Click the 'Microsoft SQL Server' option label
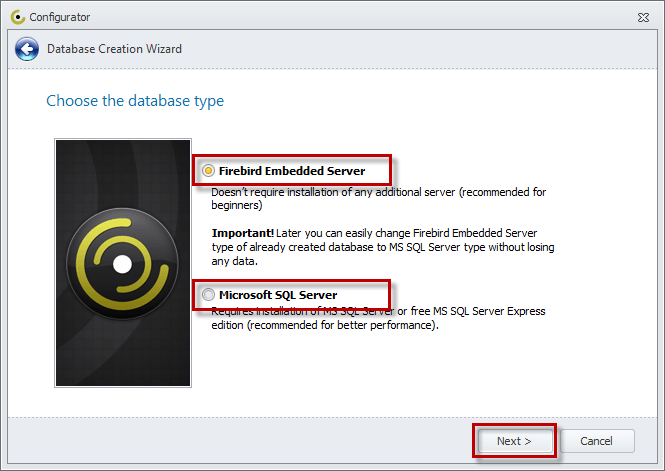This screenshot has width=665, height=471. (x=278, y=295)
